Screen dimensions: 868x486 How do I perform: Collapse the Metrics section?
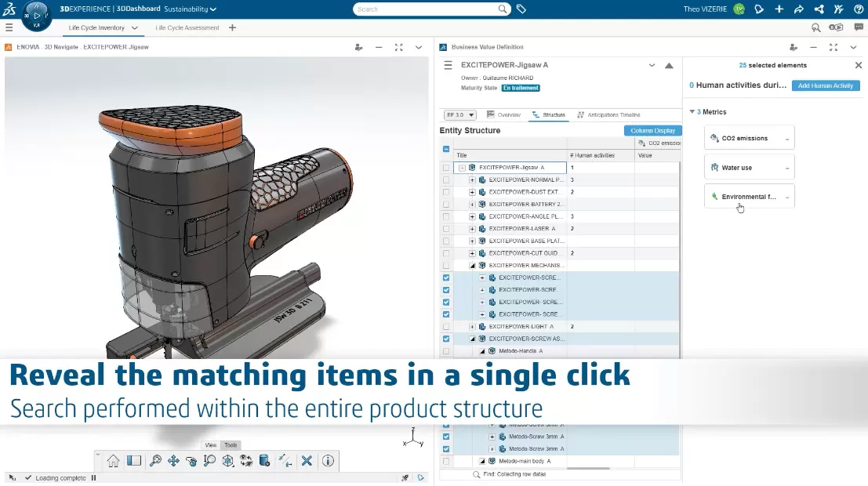tap(692, 112)
